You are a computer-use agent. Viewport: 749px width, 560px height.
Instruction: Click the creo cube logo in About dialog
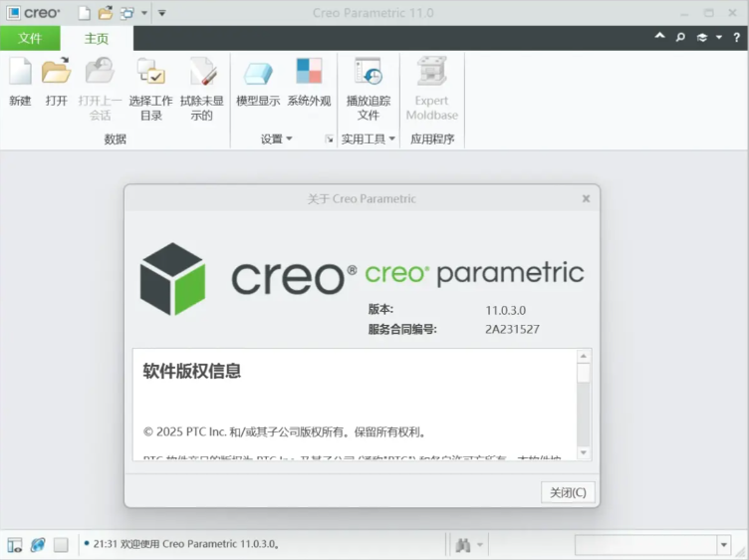point(172,279)
